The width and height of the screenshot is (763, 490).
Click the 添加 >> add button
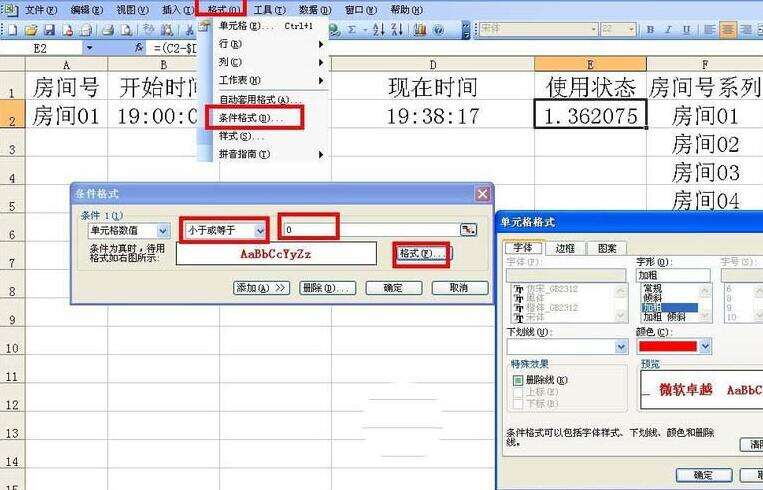tap(261, 288)
